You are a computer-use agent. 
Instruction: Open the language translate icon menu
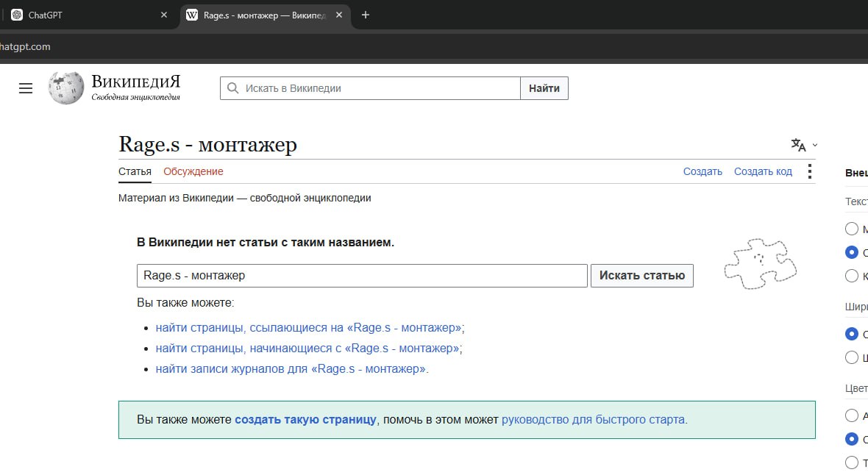(x=798, y=145)
